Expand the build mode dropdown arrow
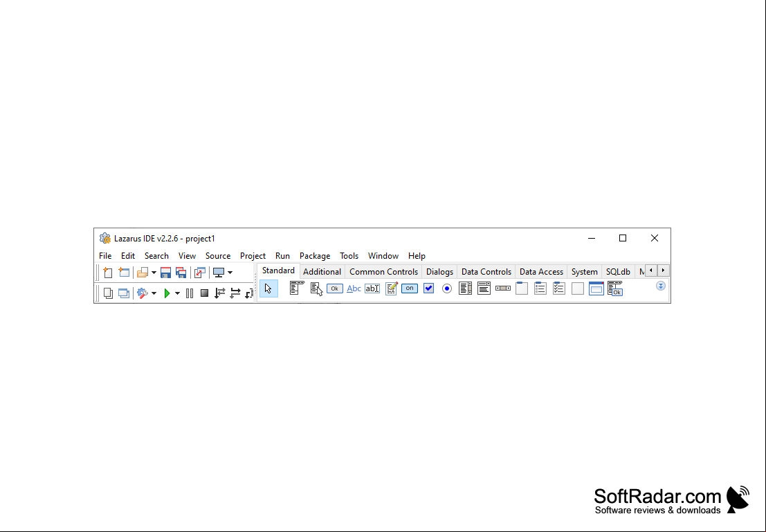This screenshot has height=532, width=766. tap(154, 293)
